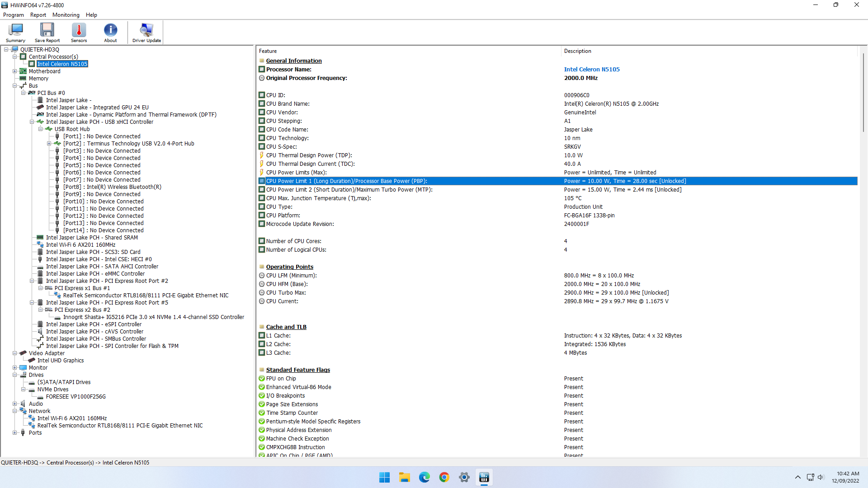The height and width of the screenshot is (488, 868).
Task: Click the volume speaker tray icon
Action: (821, 477)
